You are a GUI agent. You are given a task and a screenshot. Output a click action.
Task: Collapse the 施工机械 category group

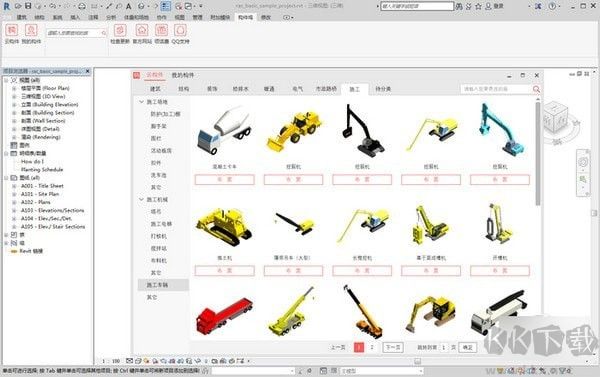point(141,199)
